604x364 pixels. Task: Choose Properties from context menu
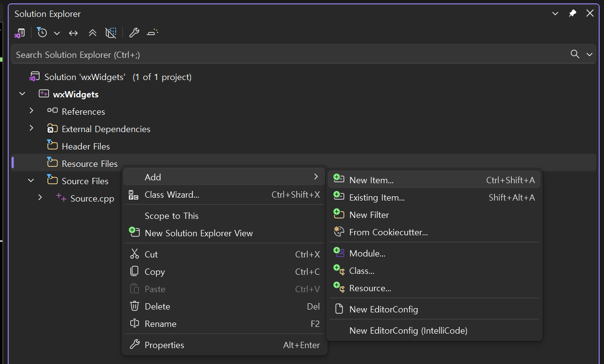pos(224,345)
